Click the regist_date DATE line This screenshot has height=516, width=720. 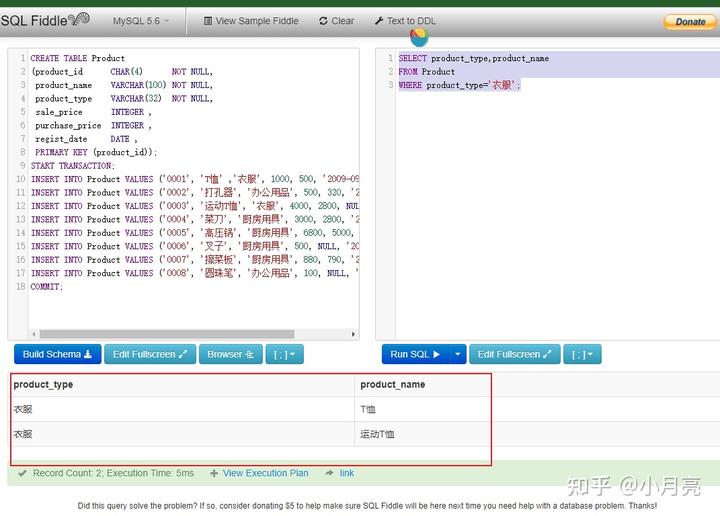[x=86, y=139]
